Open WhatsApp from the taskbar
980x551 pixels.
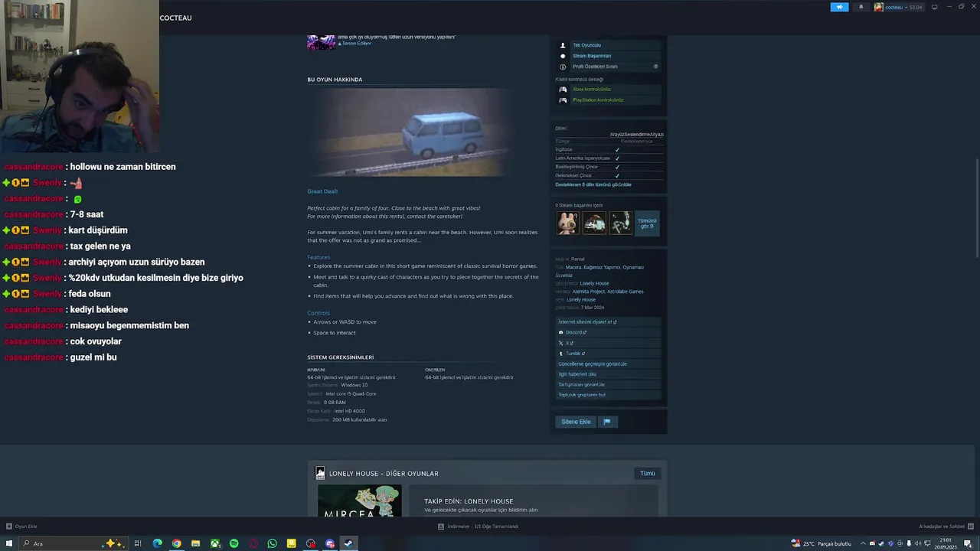click(272, 543)
